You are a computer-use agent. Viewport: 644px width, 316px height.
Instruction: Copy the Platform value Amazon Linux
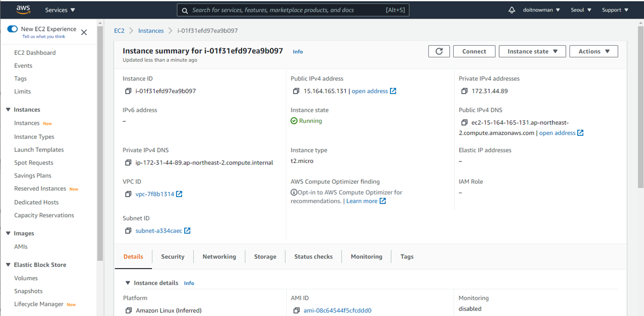tap(128, 310)
